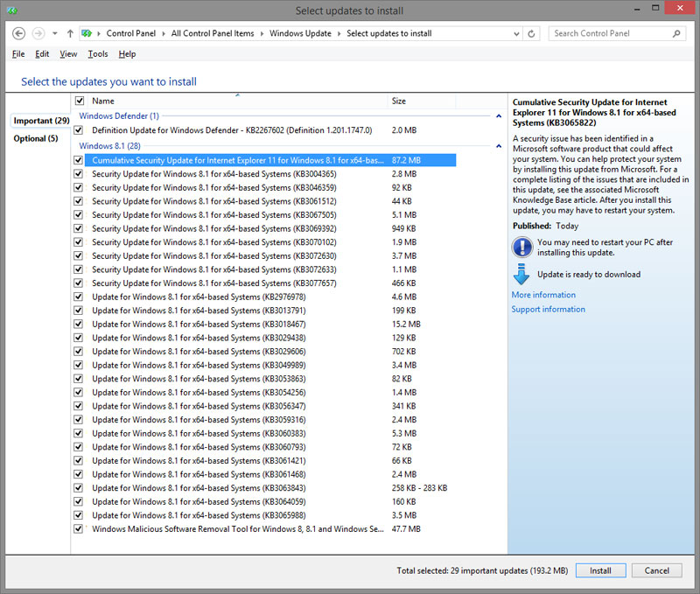Click the Install button

tap(600, 570)
